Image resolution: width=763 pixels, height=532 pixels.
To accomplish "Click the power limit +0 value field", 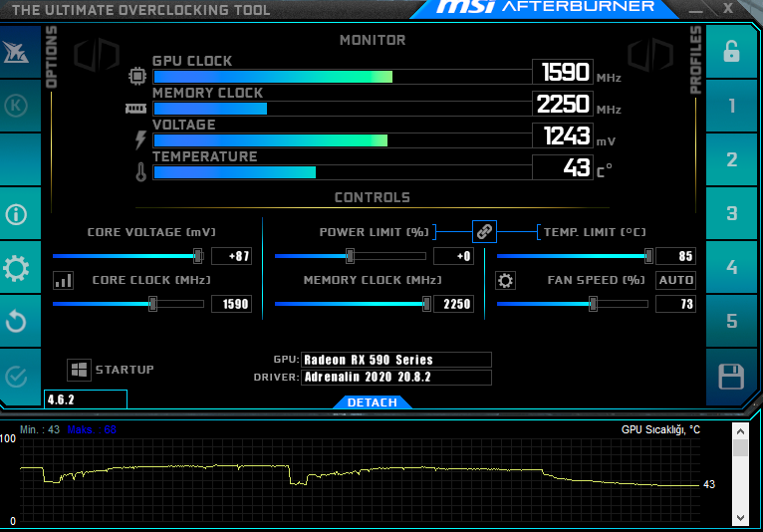I will point(453,256).
